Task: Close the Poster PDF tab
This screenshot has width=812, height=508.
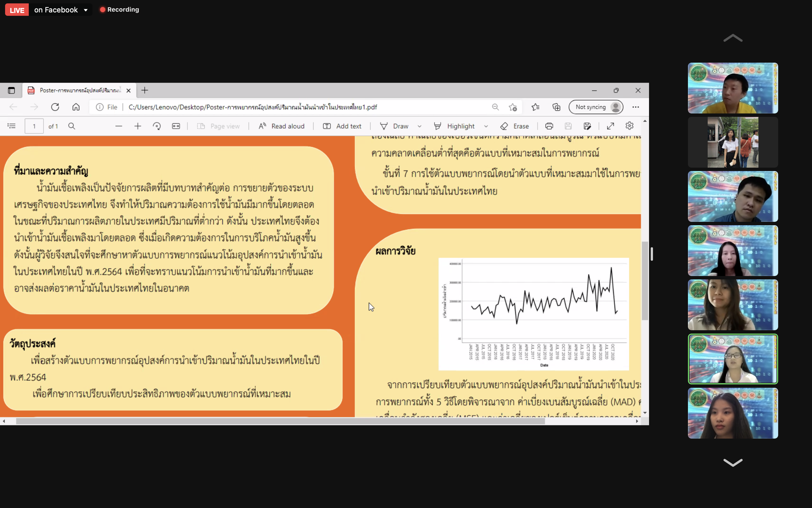Action: point(128,90)
